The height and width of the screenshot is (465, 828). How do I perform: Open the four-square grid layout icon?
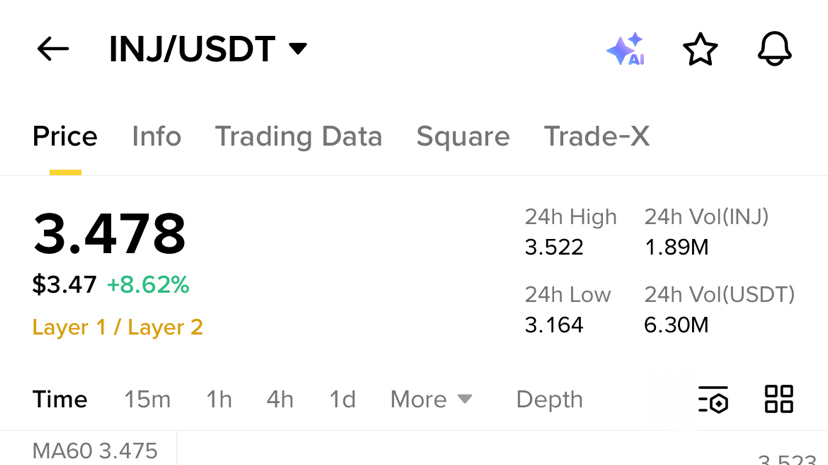[779, 399]
